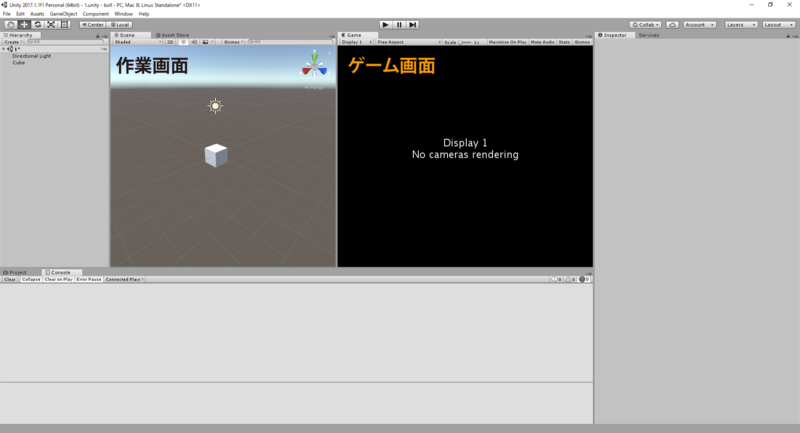Select the Scale tool
800x433 pixels.
[x=51, y=24]
